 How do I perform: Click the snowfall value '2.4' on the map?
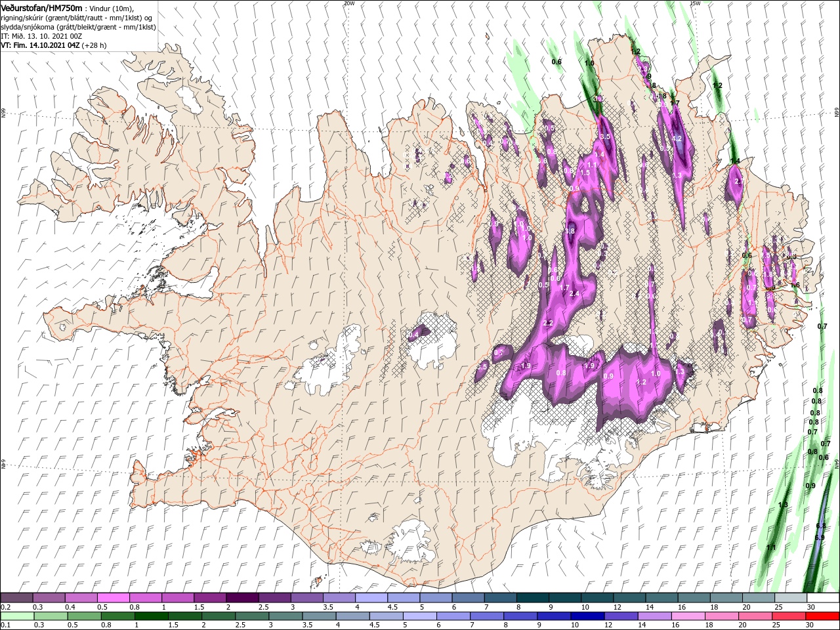tap(574, 293)
